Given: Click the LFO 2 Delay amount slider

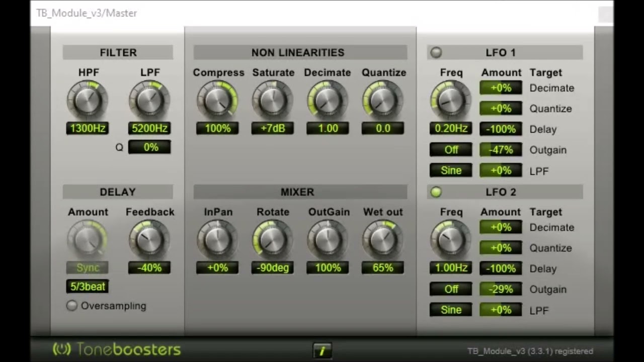Looking at the screenshot, I should click(x=501, y=268).
